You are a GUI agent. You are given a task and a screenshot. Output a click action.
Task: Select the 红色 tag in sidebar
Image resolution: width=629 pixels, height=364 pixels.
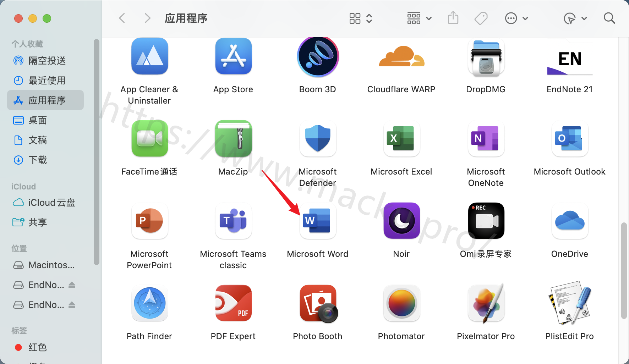pyautogui.click(x=45, y=347)
